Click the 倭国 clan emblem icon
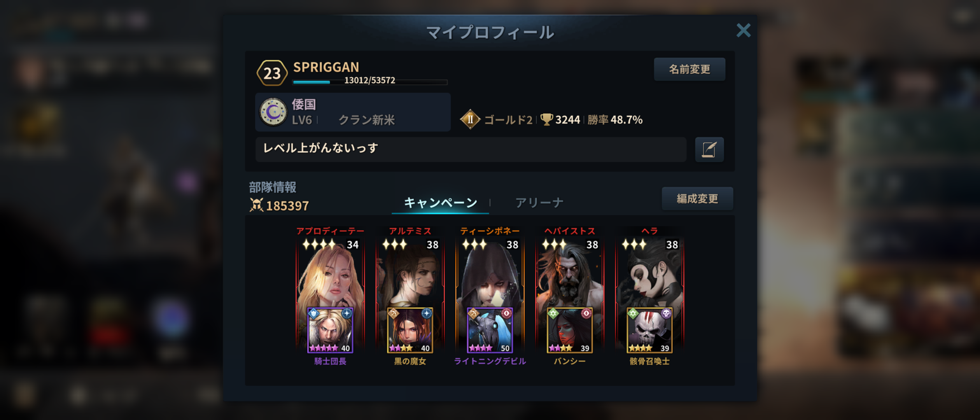 273,112
